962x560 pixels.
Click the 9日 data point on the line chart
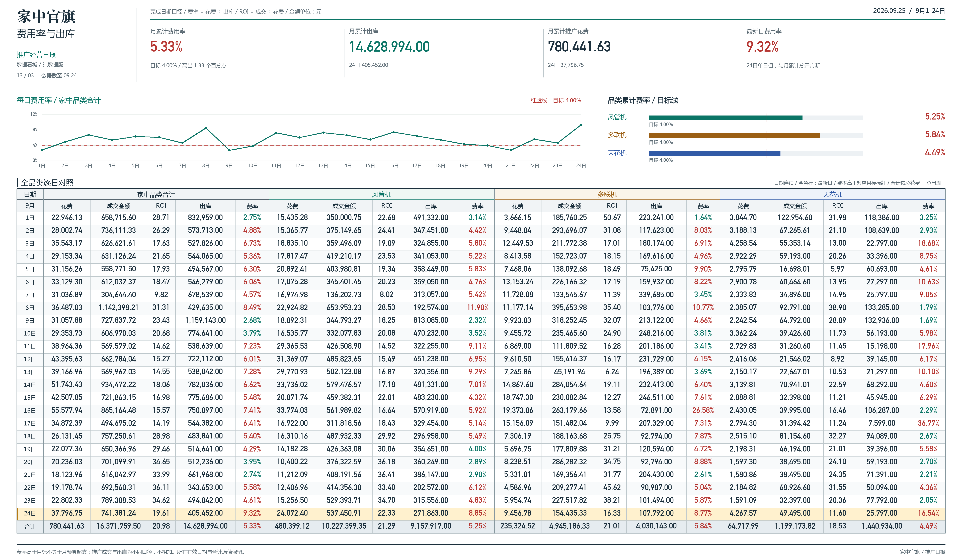(229, 150)
